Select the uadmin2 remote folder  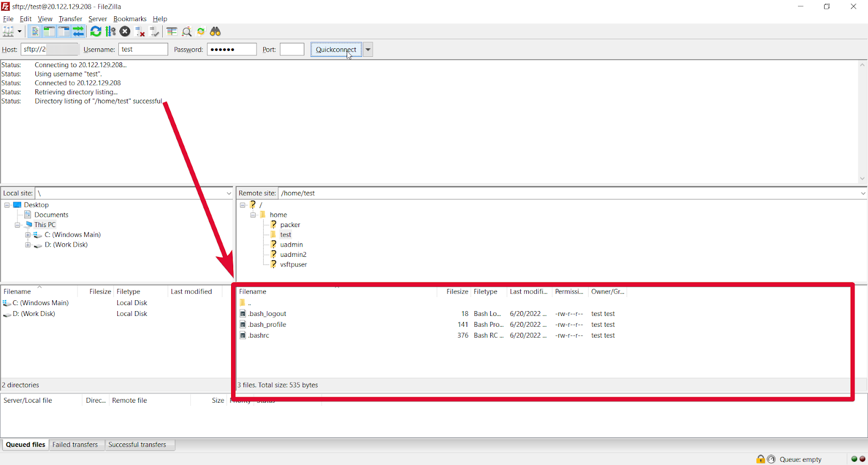coord(293,255)
